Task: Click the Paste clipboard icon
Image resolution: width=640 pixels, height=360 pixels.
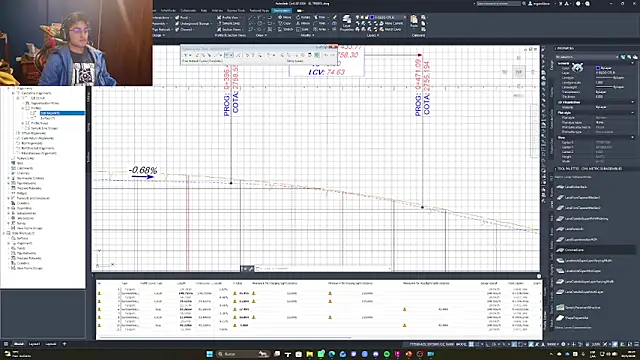Action: [414, 21]
